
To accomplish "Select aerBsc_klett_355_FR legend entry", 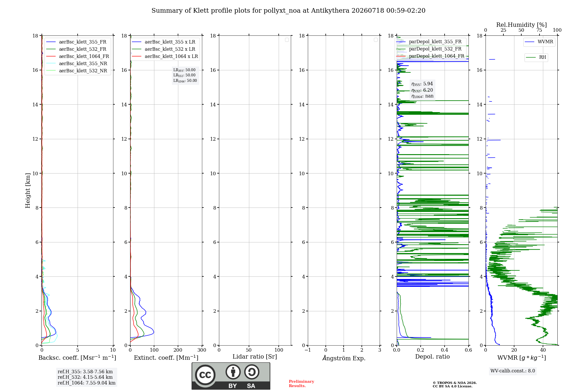I will click(x=76, y=42).
